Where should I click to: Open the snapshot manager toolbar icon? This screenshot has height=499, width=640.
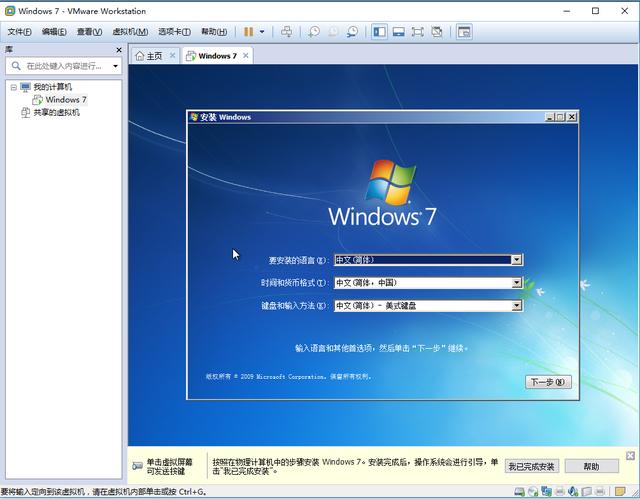tap(352, 32)
